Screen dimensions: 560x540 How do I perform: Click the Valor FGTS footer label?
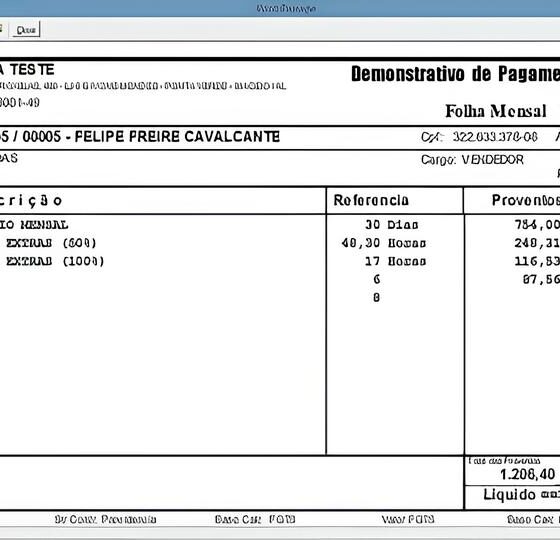[408, 519]
